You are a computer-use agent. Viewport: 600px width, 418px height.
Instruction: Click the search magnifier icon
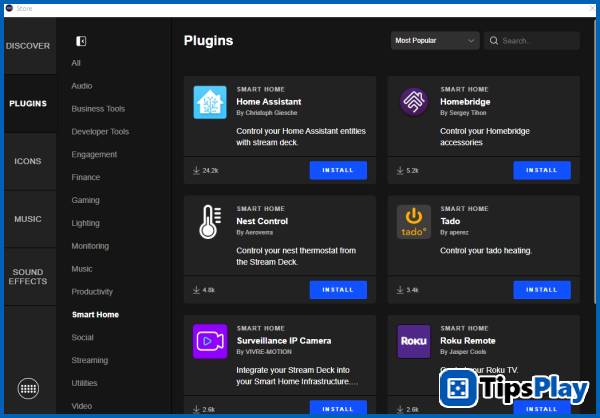coord(494,41)
